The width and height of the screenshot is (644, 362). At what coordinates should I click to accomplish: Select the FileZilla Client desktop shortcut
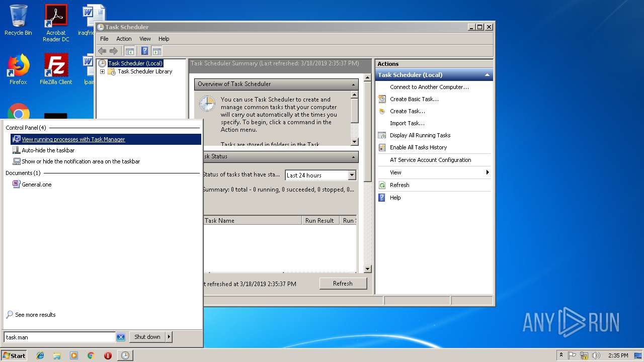tap(56, 69)
